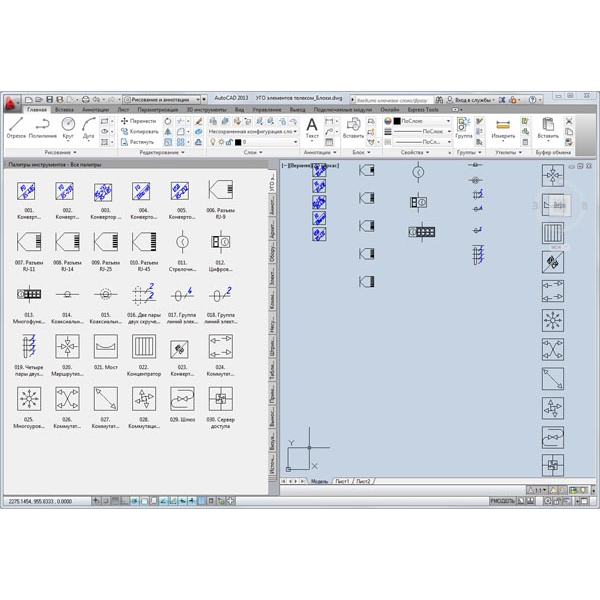Click the binoculars search icon

[x=439, y=100]
